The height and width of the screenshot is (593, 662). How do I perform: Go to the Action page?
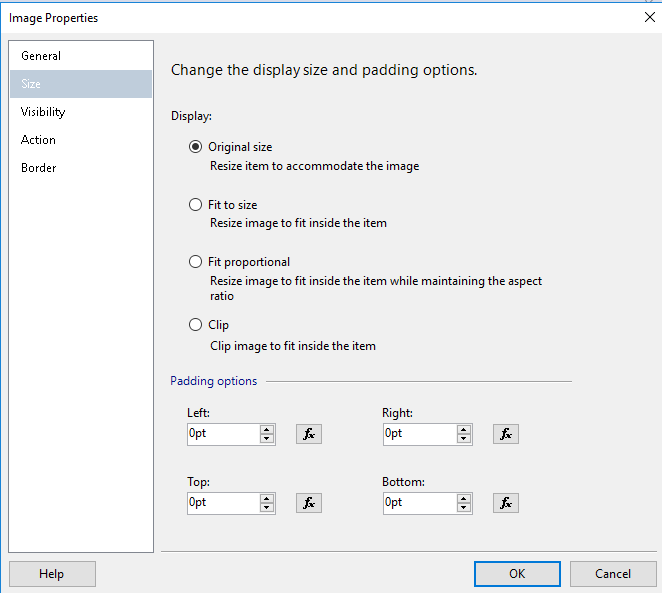pyautogui.click(x=38, y=140)
